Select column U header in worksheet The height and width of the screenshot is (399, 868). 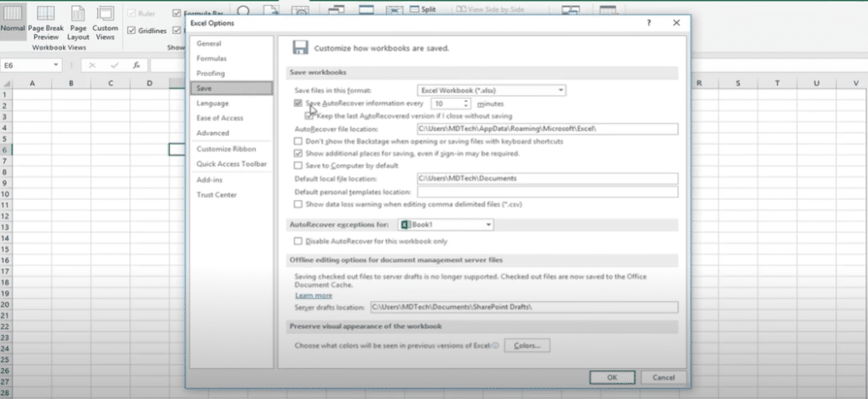tap(816, 84)
